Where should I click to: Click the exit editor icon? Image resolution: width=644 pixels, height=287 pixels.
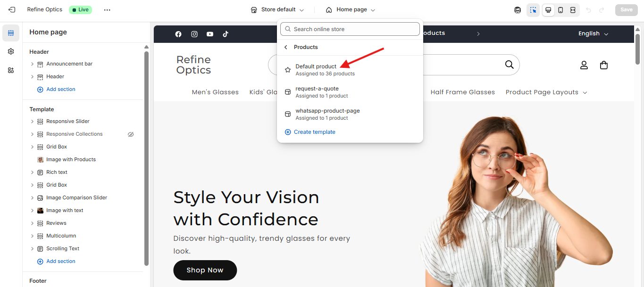[12, 9]
